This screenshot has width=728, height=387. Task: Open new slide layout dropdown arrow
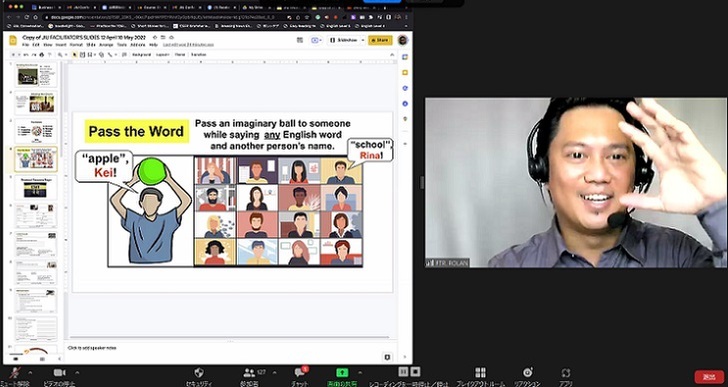pyautogui.click(x=19, y=55)
